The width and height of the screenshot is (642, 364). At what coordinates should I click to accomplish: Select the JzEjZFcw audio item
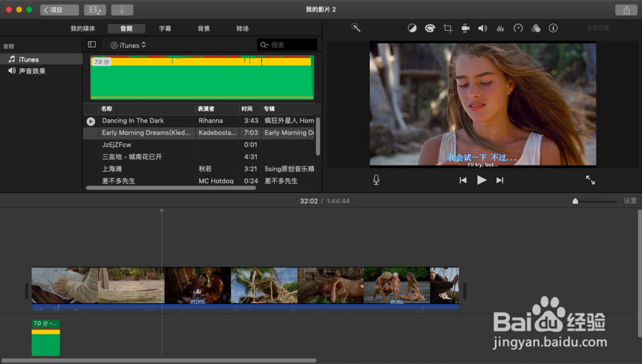[117, 144]
